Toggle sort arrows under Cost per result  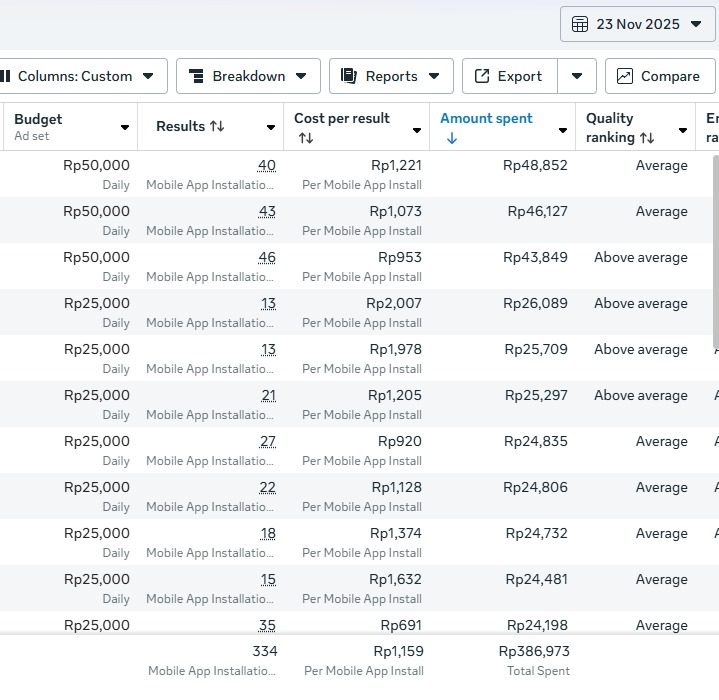click(x=306, y=138)
